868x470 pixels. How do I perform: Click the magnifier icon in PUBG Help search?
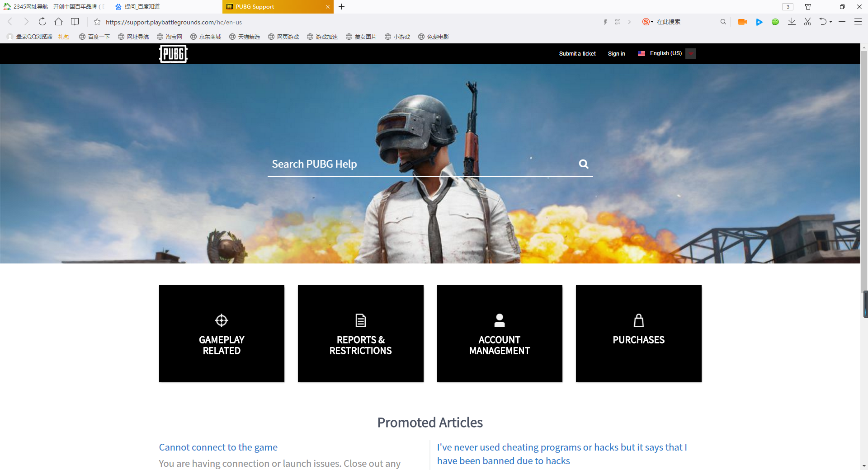(584, 164)
